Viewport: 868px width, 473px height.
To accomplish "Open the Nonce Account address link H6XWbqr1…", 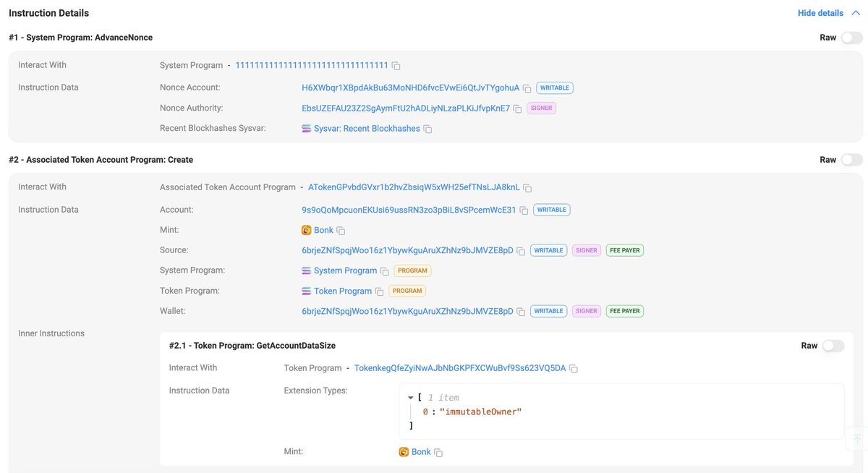I will coord(411,88).
